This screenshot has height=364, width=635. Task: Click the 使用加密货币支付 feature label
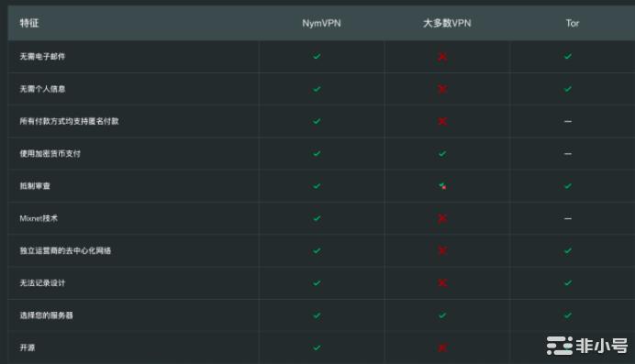click(x=50, y=153)
